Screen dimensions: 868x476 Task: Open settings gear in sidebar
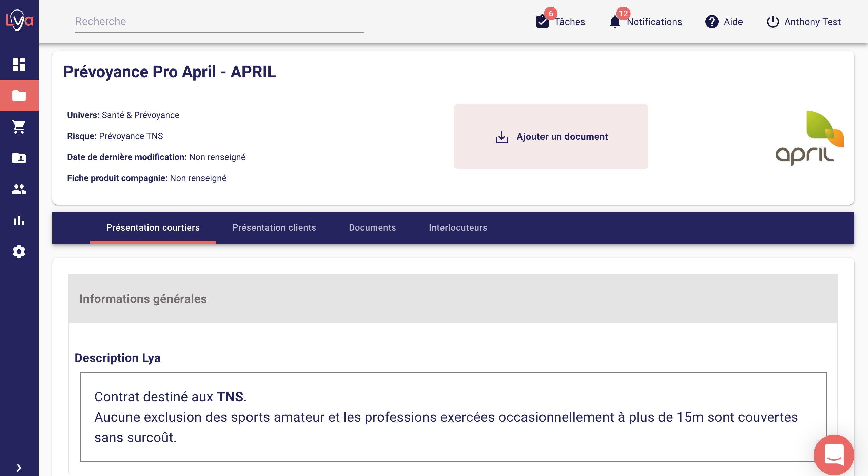click(19, 252)
